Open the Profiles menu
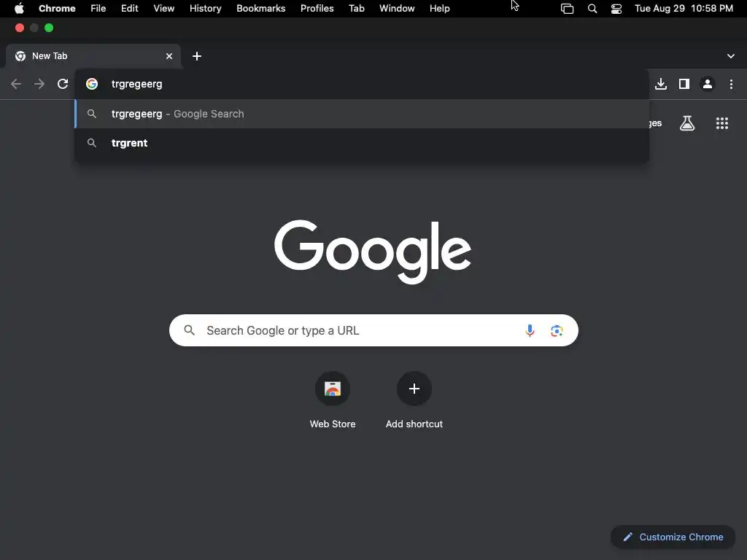 [317, 9]
